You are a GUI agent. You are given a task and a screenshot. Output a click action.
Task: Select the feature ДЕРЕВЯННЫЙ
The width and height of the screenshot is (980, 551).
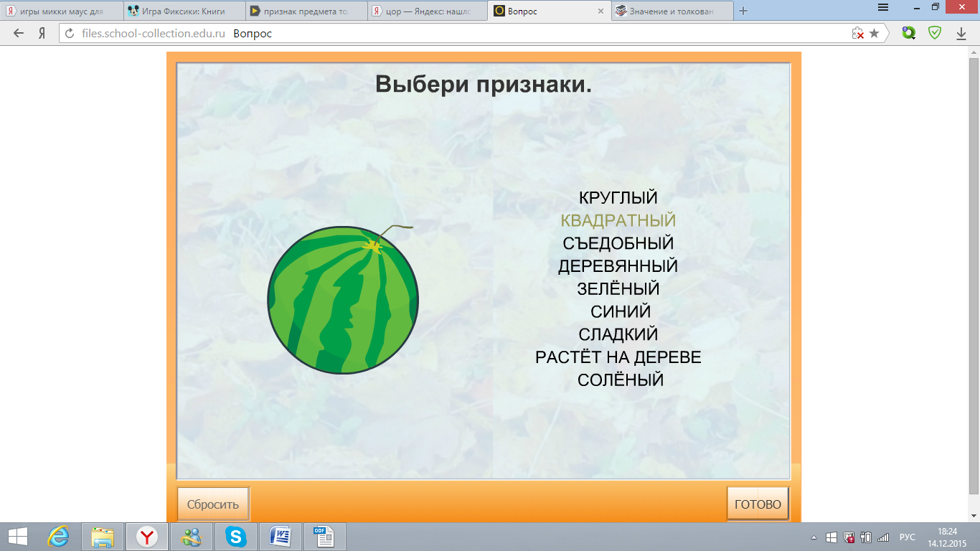pyautogui.click(x=618, y=266)
